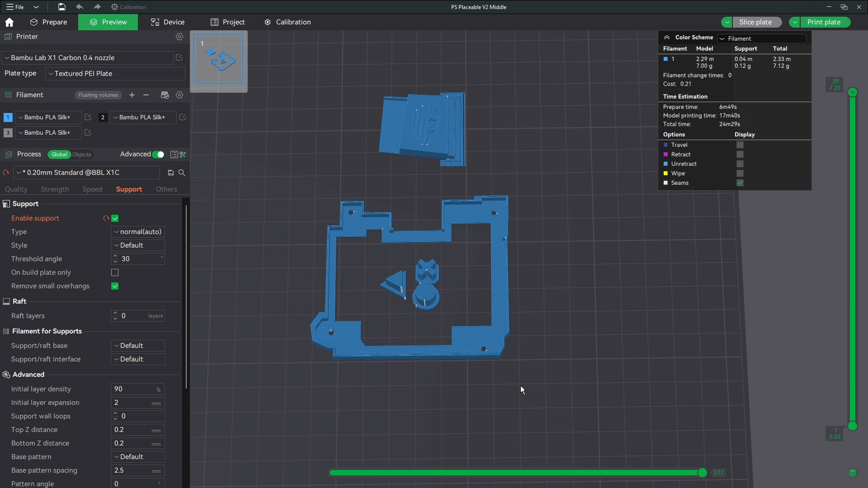Click the Print plate button
The width and height of the screenshot is (868, 488).
coord(824,22)
